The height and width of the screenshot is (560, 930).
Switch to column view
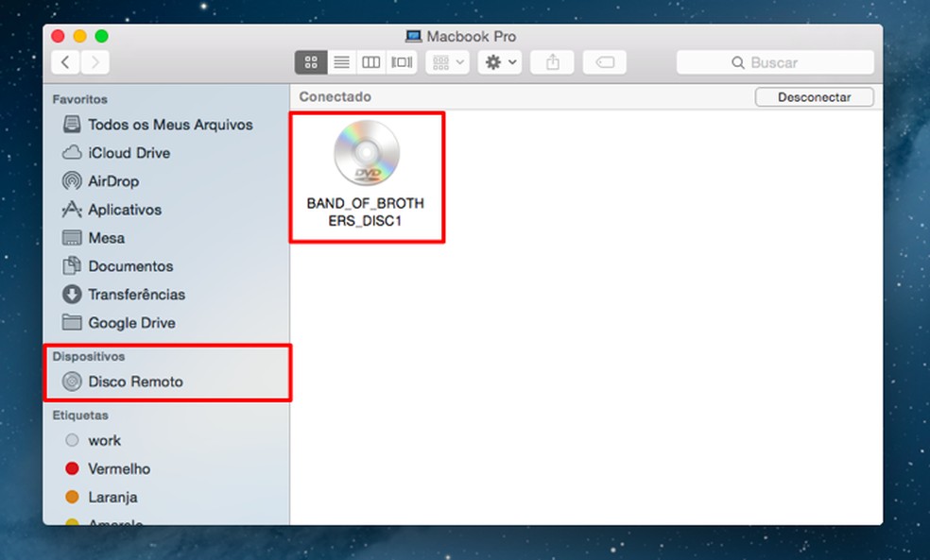(371, 62)
